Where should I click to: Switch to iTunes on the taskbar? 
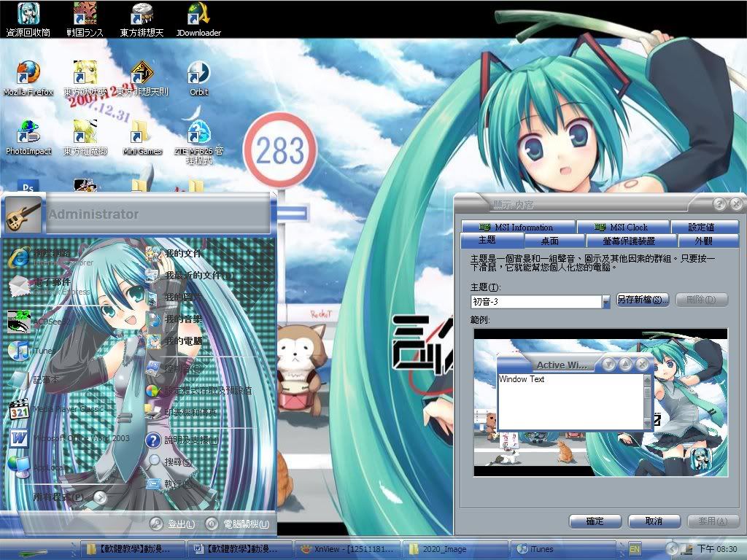coord(562,549)
